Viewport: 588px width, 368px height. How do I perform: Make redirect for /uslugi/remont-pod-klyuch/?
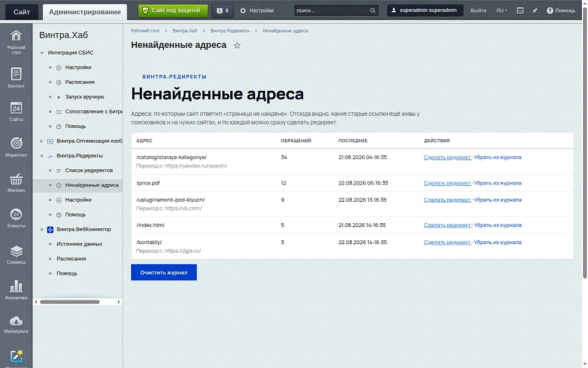[447, 200]
